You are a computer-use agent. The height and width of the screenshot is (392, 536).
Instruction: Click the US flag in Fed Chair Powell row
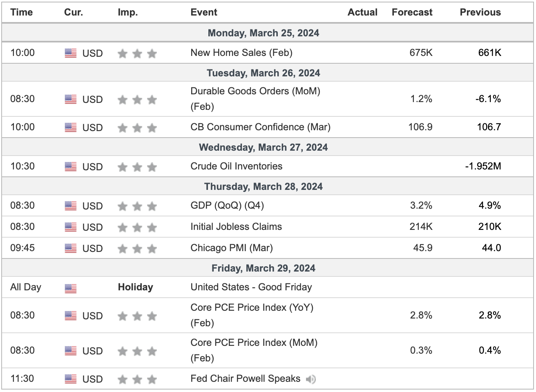point(71,379)
